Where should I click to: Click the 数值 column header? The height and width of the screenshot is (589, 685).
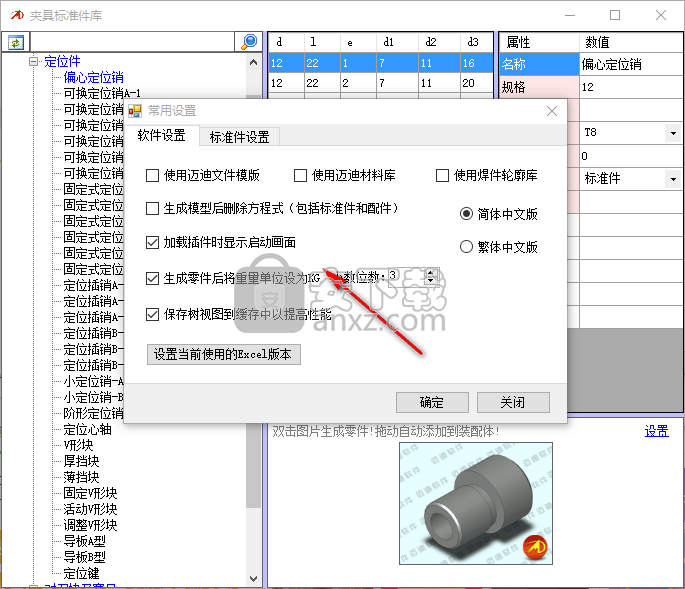(x=631, y=42)
